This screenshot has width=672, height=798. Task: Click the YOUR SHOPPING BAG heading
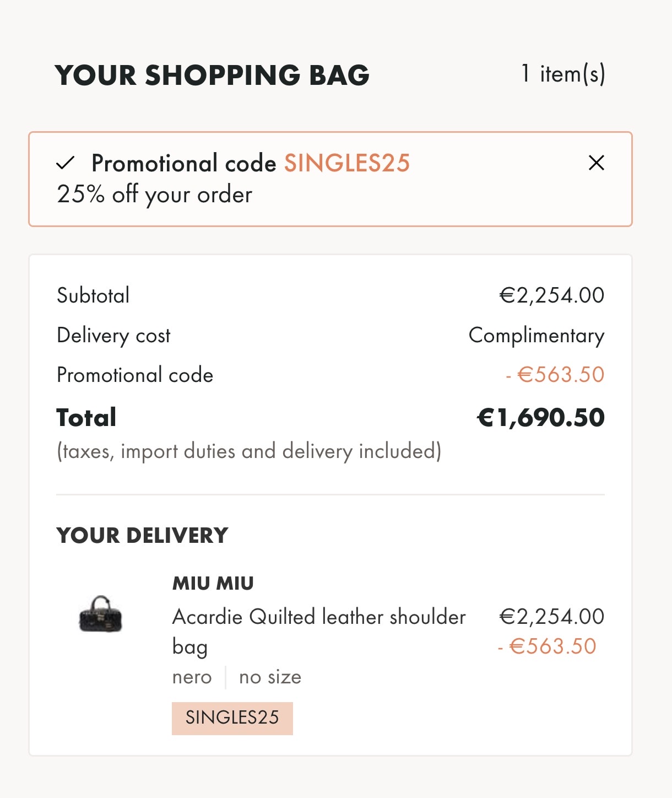point(212,75)
